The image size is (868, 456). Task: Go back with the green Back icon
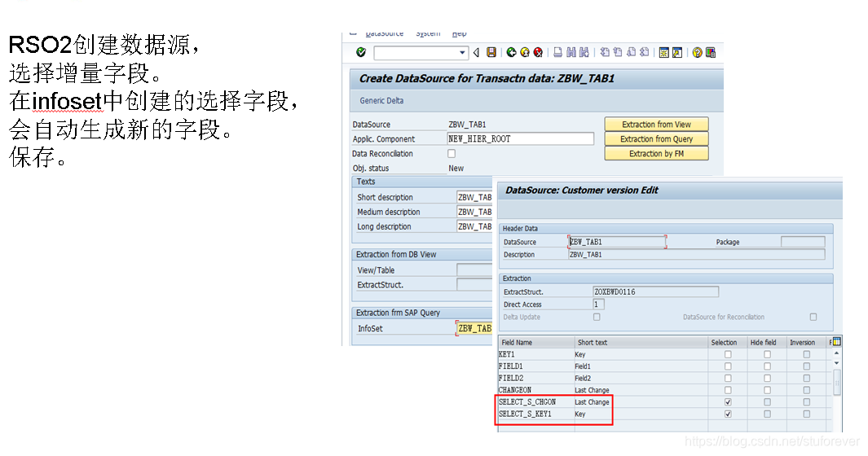pos(511,52)
